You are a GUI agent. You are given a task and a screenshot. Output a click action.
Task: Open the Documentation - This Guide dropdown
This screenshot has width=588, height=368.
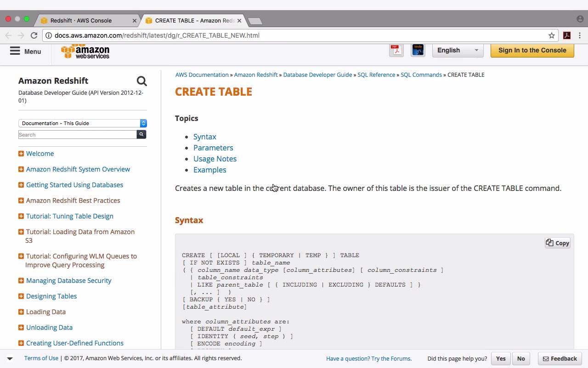(83, 123)
